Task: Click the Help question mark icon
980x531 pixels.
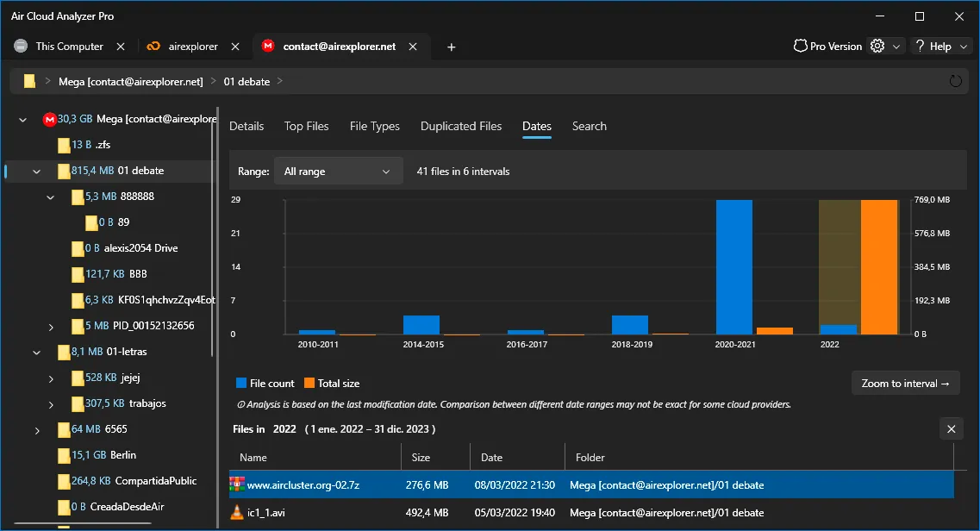Action: [x=920, y=47]
